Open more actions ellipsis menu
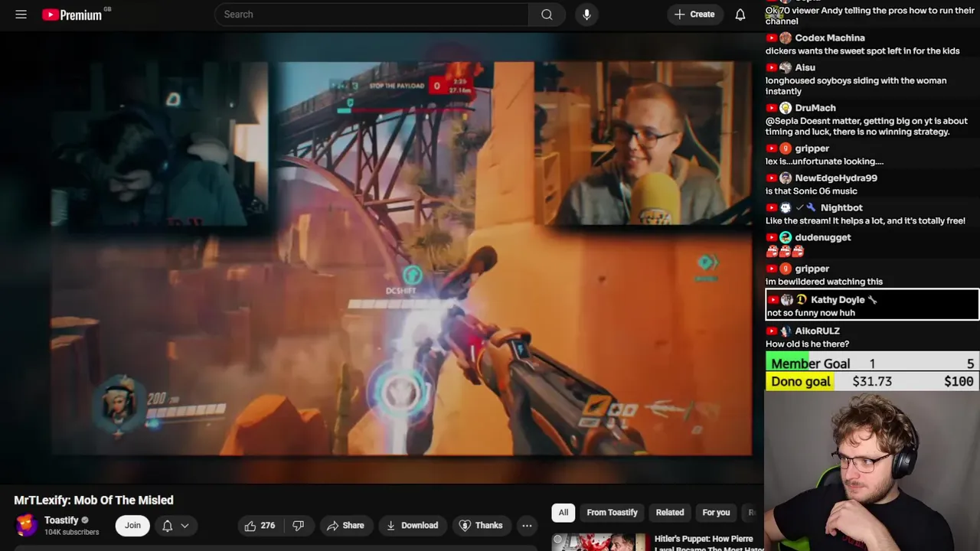Viewport: 980px width, 551px height. 527,525
